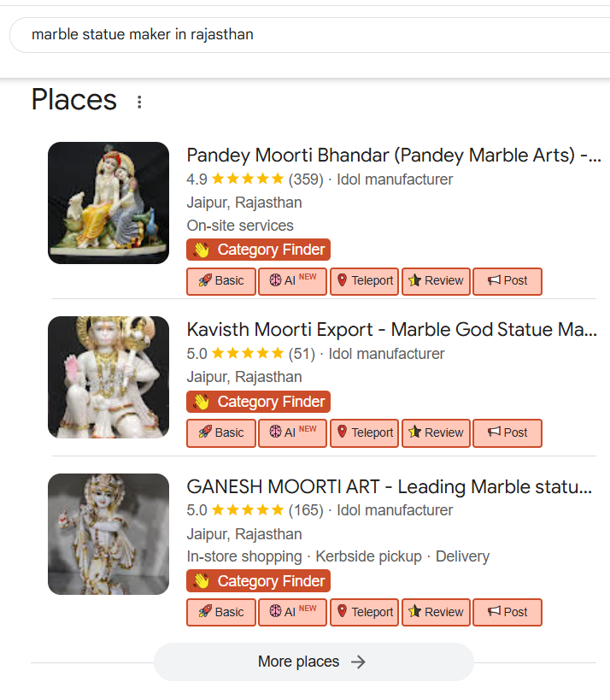Click Review star for Pandey Moorti Bhandar
Viewport: 610px width, 700px height.
coord(436,280)
